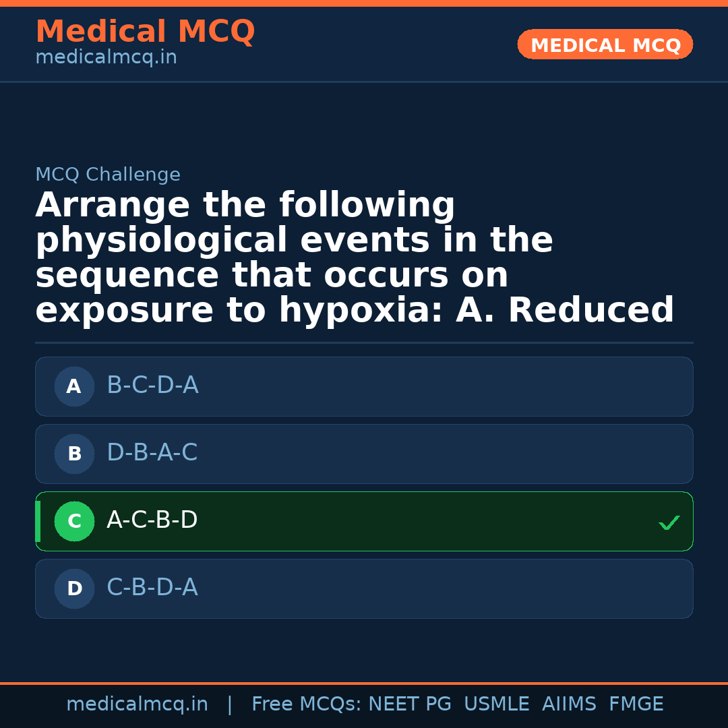Click the MCQ Challenge label

coord(108,174)
